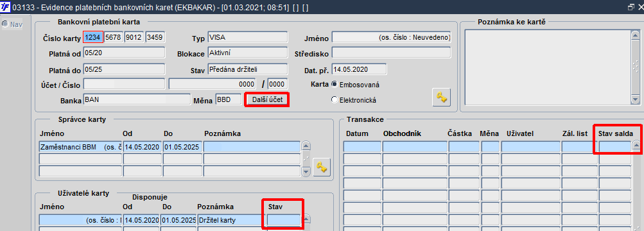Click first card number segment 1234
Screen dimensions: 644x231
click(x=93, y=37)
